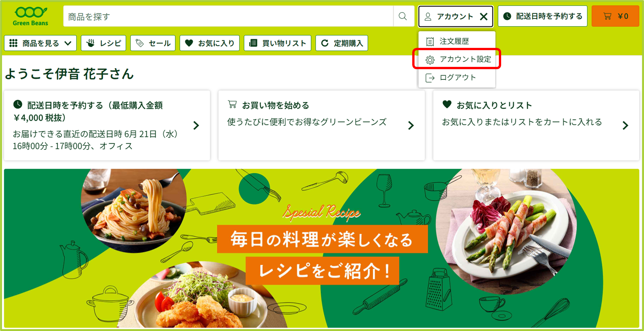Click the gear icon for アカウント設定

(x=430, y=60)
